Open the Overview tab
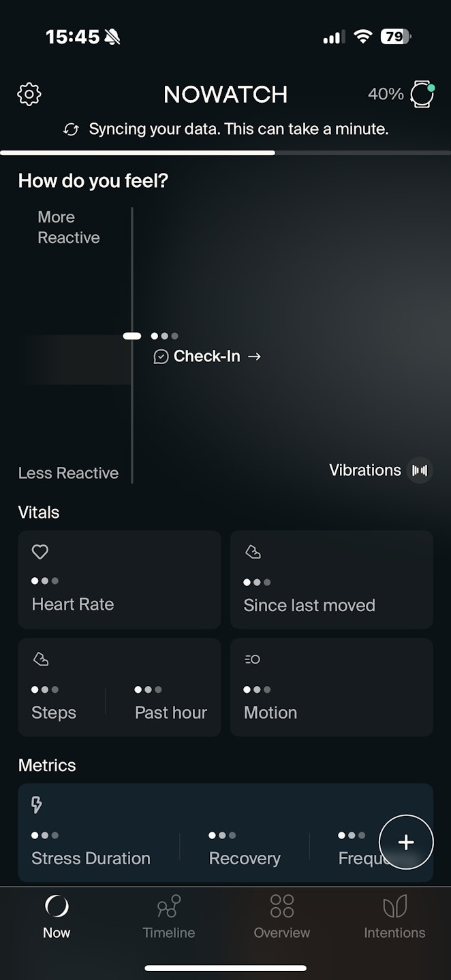Screen dimensions: 451x980 point(281,916)
